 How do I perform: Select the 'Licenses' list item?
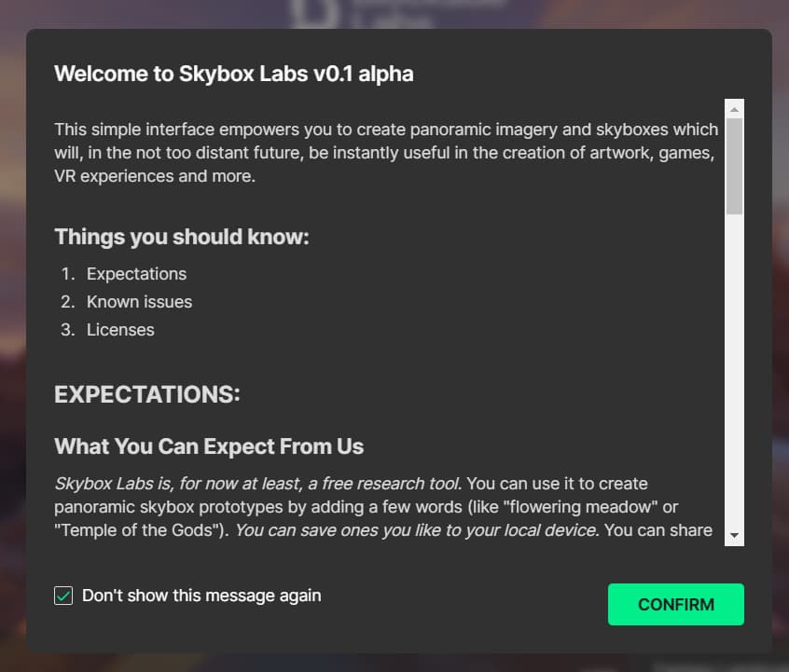[120, 330]
